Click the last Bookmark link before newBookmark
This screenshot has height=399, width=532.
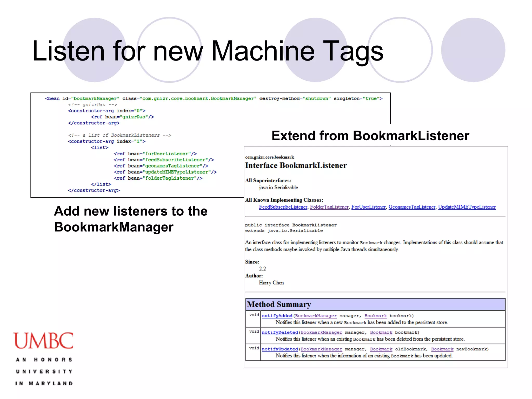(442, 349)
